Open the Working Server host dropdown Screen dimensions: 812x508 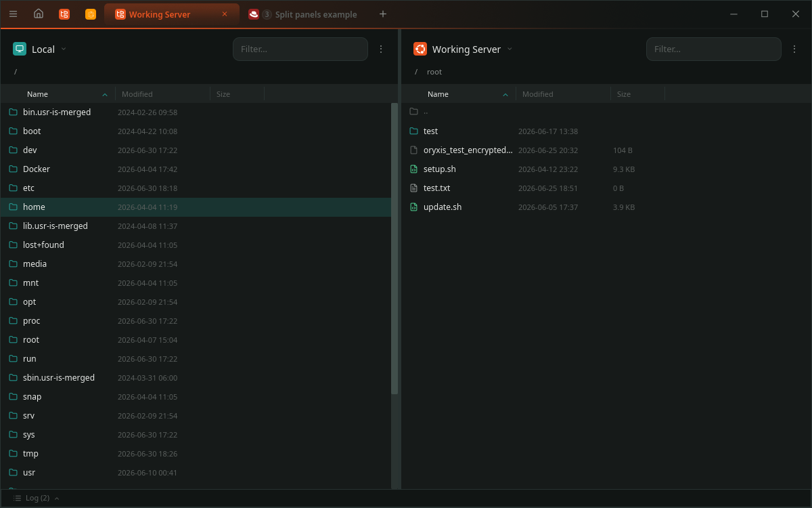click(x=510, y=49)
